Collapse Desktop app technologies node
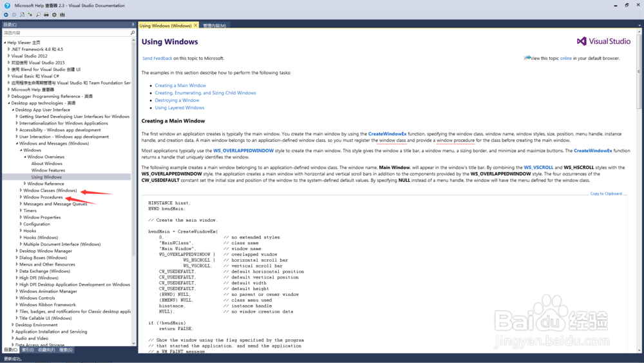Image resolution: width=644 pixels, height=363 pixels. 8,103
